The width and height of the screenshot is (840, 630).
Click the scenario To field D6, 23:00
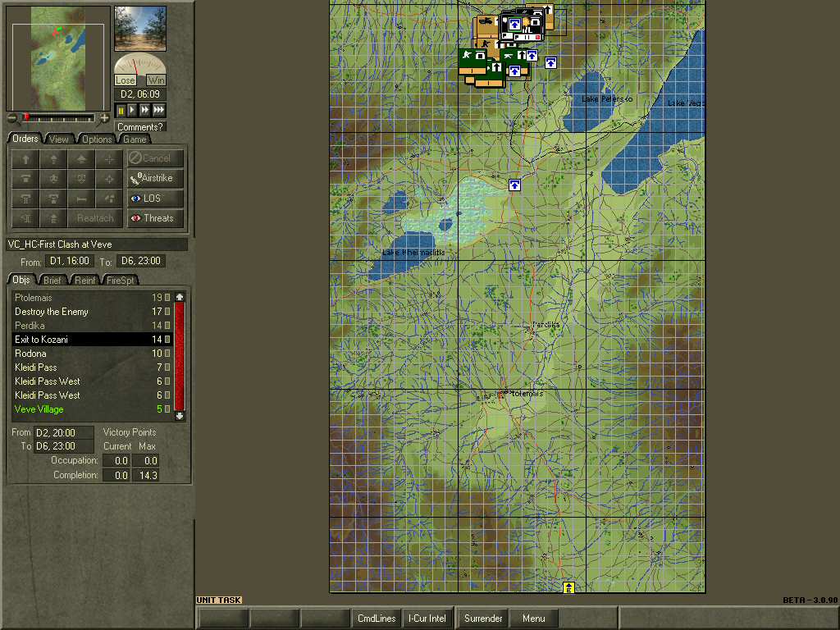point(141,261)
